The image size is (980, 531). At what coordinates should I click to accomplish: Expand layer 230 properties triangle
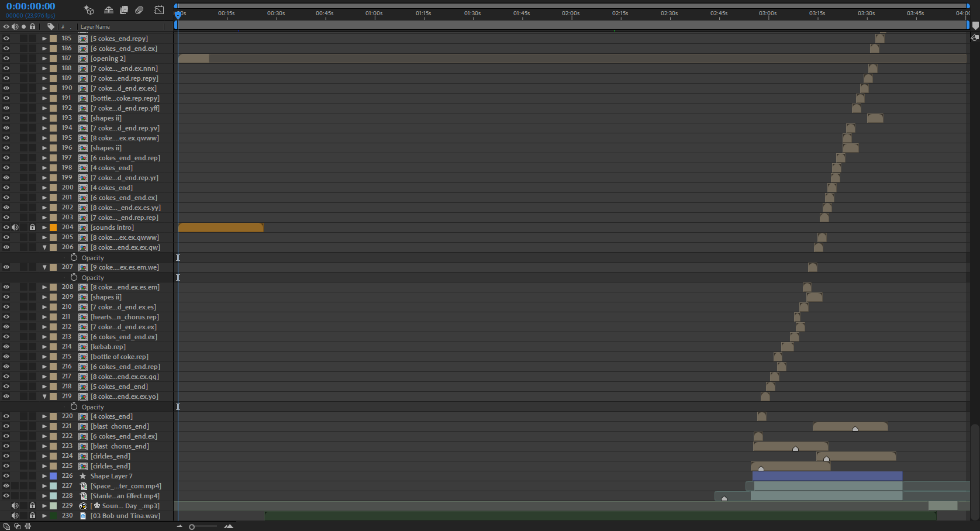point(44,516)
